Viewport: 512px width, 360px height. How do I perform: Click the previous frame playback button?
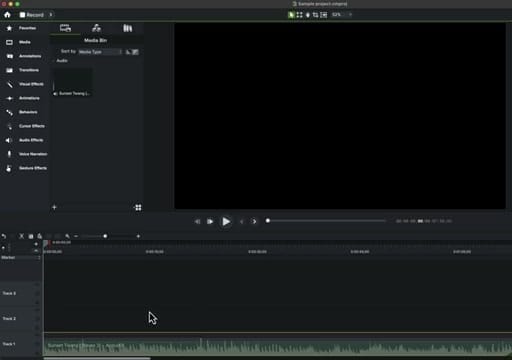click(197, 221)
